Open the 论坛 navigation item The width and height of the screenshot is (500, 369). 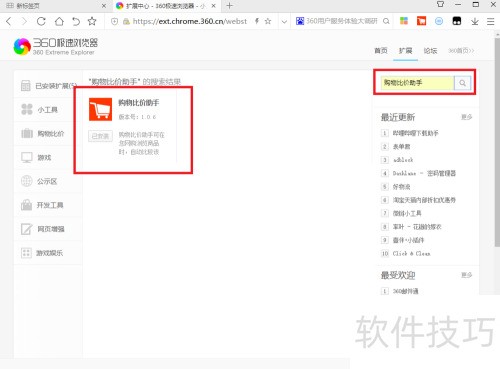tap(430, 51)
